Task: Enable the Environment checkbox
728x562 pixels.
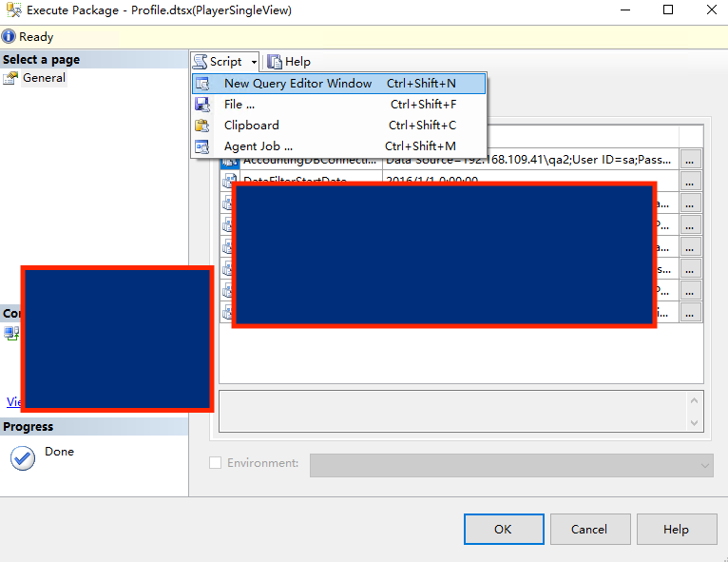Action: [x=216, y=463]
